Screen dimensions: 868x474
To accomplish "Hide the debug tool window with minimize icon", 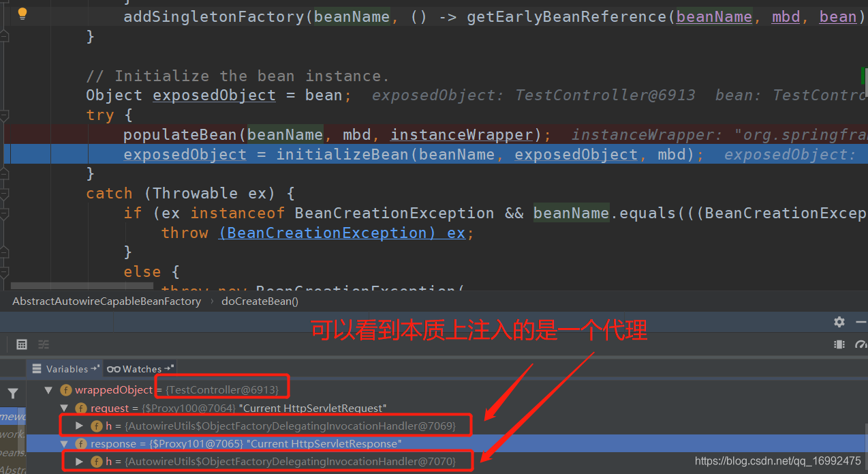I will pyautogui.click(x=861, y=321).
